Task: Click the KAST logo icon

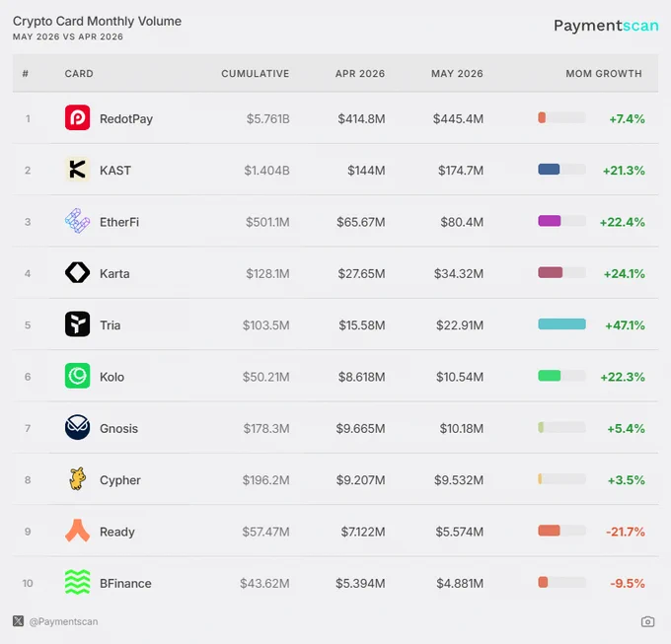Action: 77,170
